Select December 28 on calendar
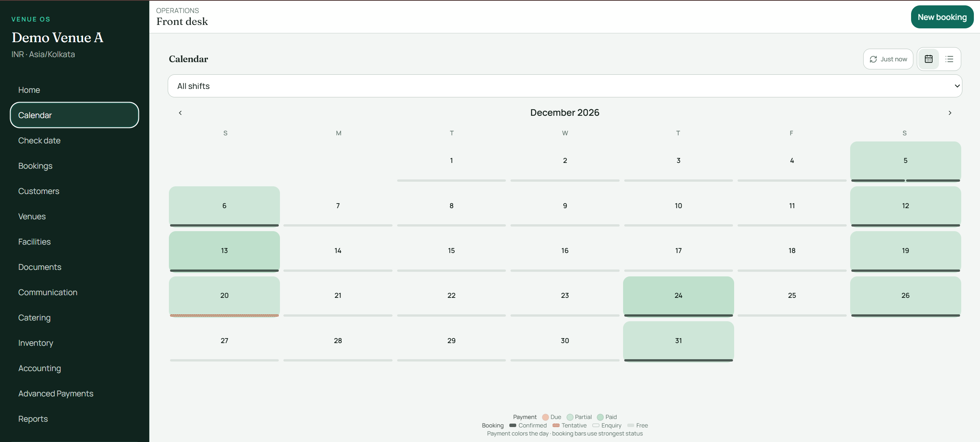 pyautogui.click(x=338, y=342)
